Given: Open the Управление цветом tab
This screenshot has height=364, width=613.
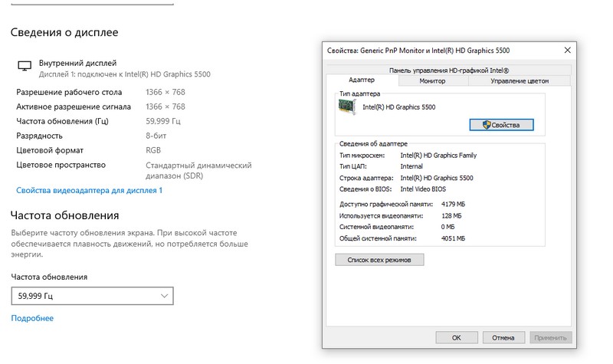Looking at the screenshot, I should 520,80.
